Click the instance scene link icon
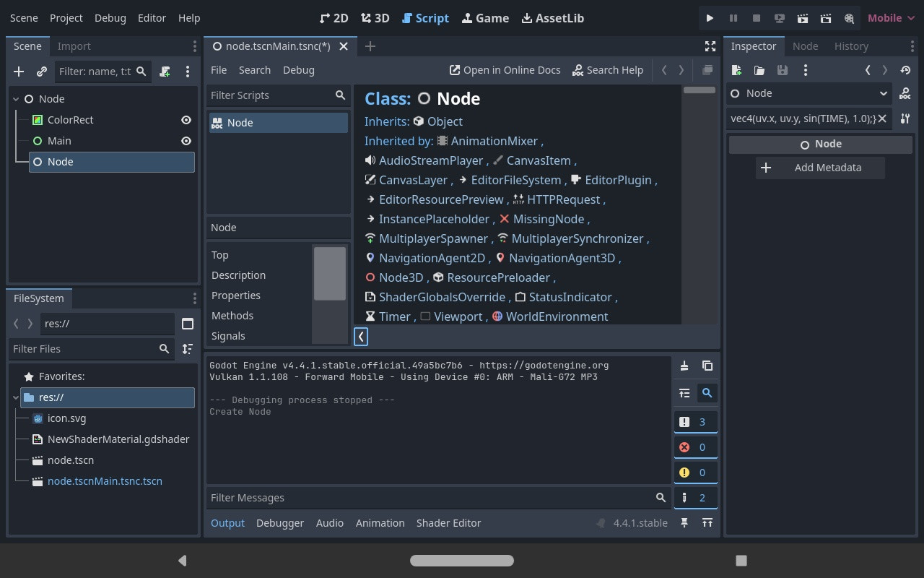The image size is (924, 578). pos(42,72)
